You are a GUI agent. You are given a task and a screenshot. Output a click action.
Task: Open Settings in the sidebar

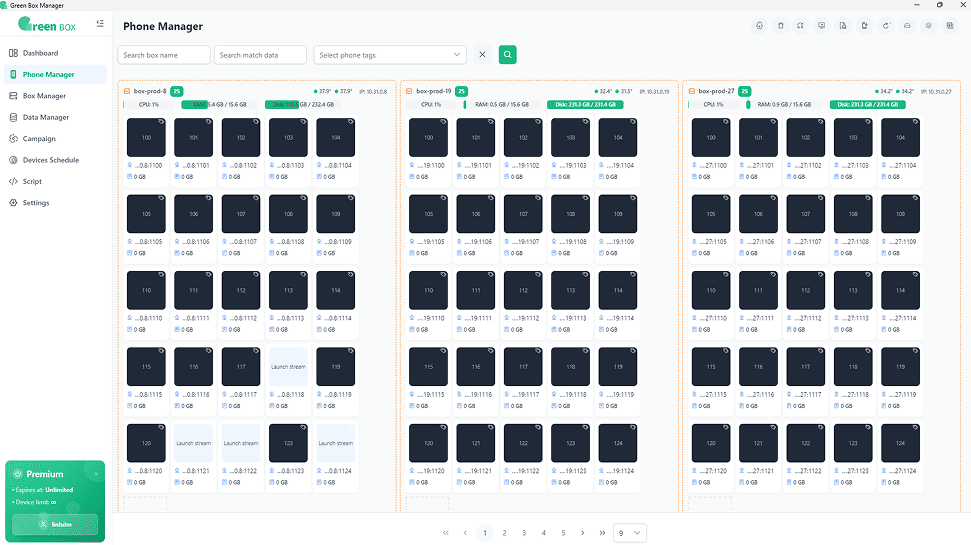pos(55,203)
